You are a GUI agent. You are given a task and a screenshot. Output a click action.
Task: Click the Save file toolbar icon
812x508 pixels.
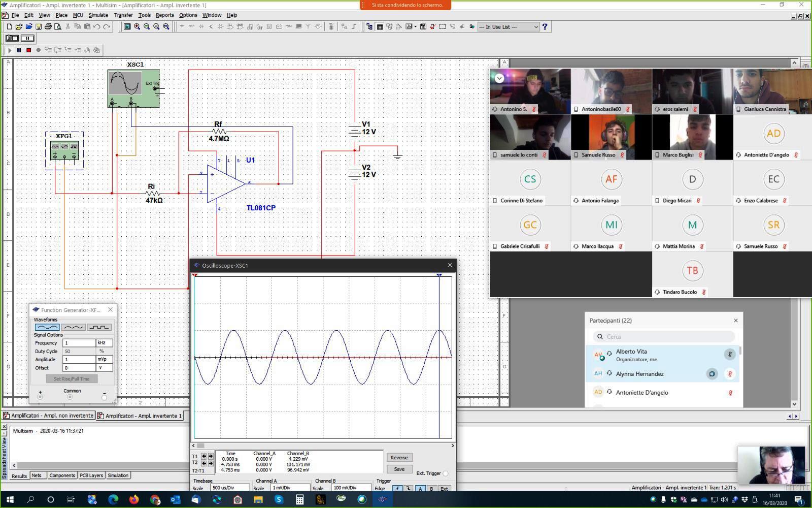tap(39, 26)
